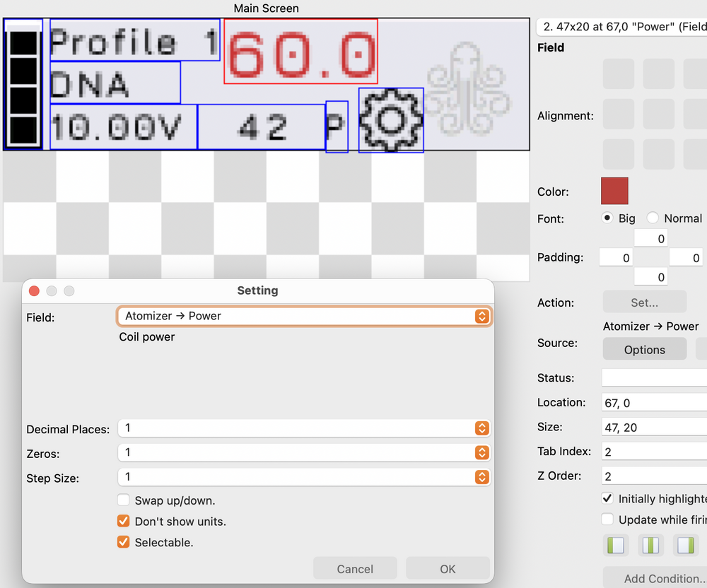Open the Field dropdown showing Atomizer → Power
Image resolution: width=707 pixels, height=588 pixels.
tap(303, 316)
